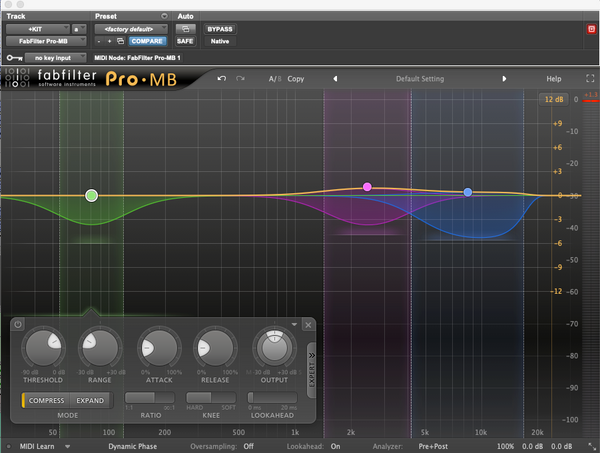
Task: Go to previous preset arrow
Action: pos(335,78)
